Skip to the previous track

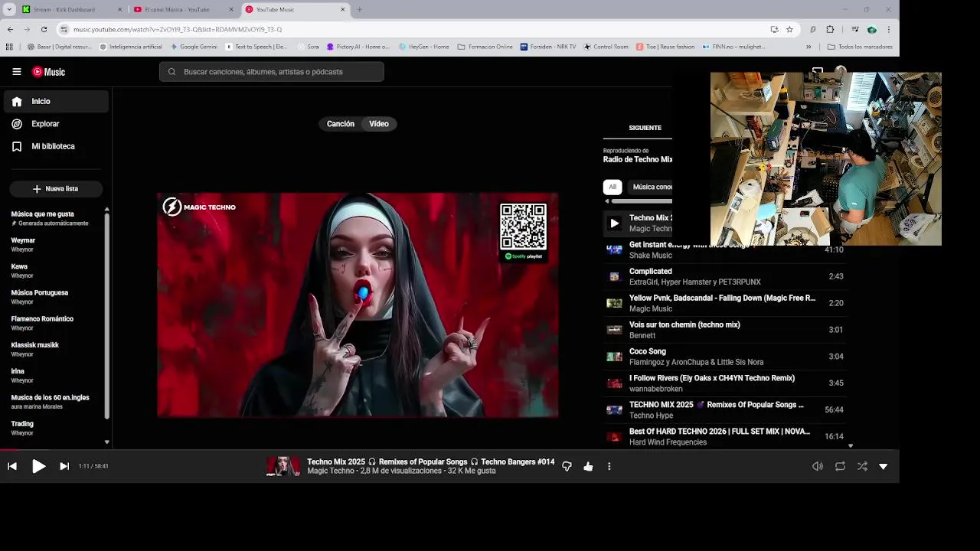coord(12,466)
